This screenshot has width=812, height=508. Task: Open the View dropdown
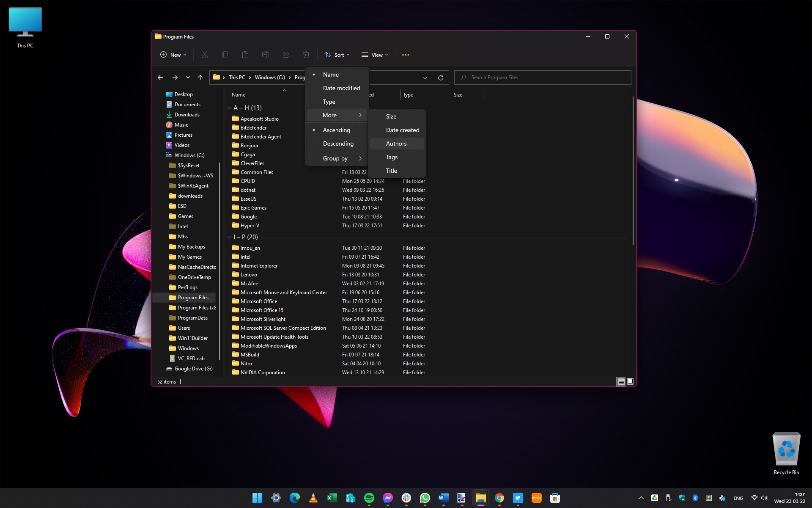pyautogui.click(x=374, y=55)
